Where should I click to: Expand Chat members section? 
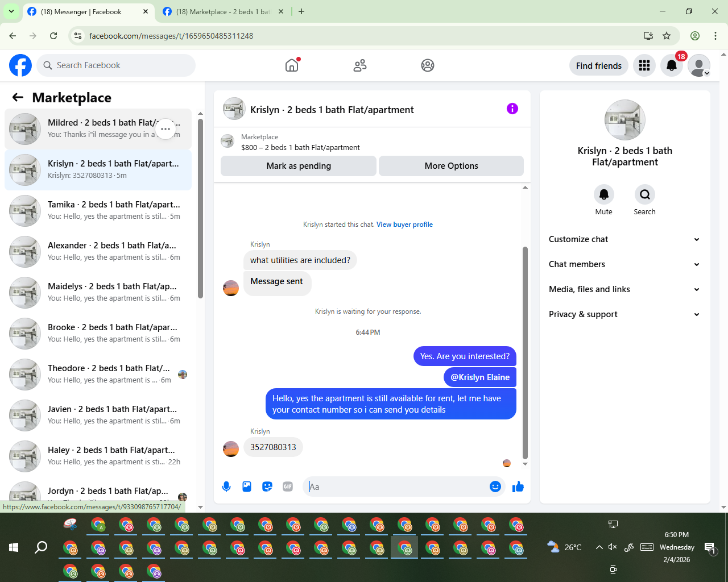pos(624,264)
